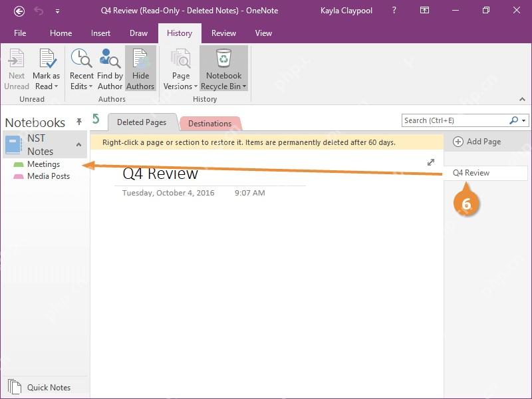
Task: Select the Q4 Review page in list
Action: click(486, 173)
